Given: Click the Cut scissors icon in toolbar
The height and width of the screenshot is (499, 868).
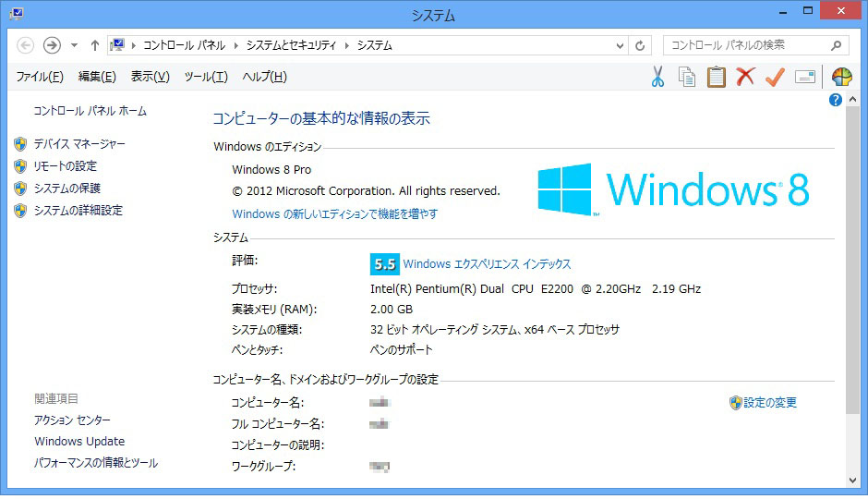Looking at the screenshot, I should [657, 77].
